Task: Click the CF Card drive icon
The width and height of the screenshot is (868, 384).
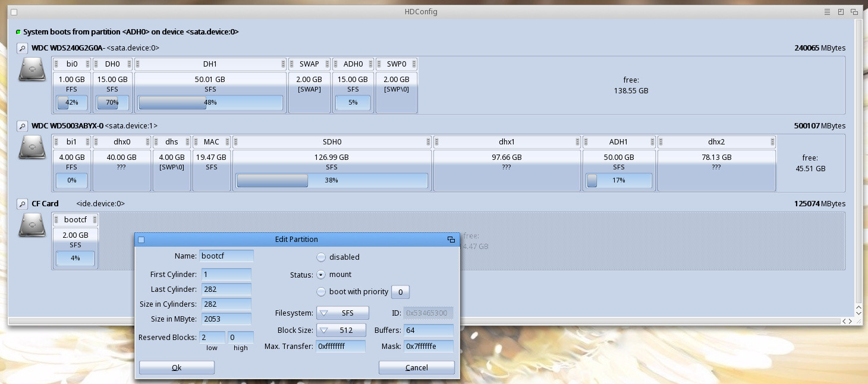Action: pyautogui.click(x=32, y=225)
